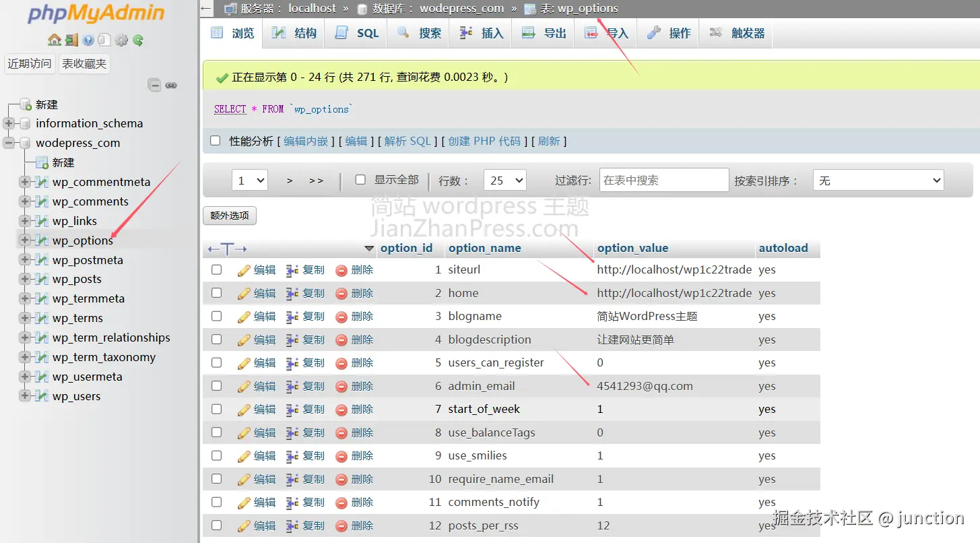Expand the wp_options table node
The height and width of the screenshot is (543, 980).
pyautogui.click(x=25, y=240)
